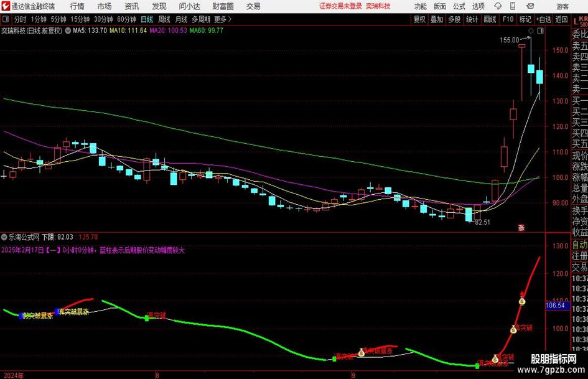Click the 返回 back button
Viewport: 588px width, 379px height.
click(561, 19)
